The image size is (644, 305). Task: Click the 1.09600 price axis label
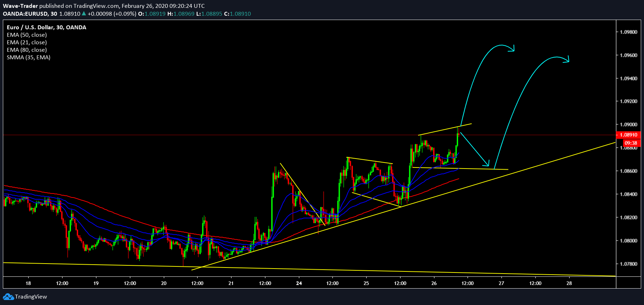628,55
